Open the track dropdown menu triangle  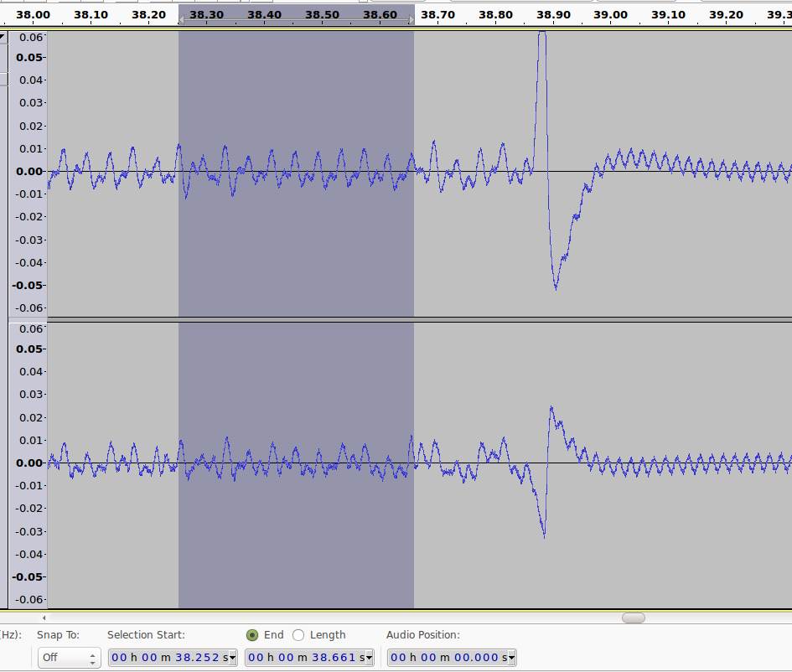[x=3, y=37]
